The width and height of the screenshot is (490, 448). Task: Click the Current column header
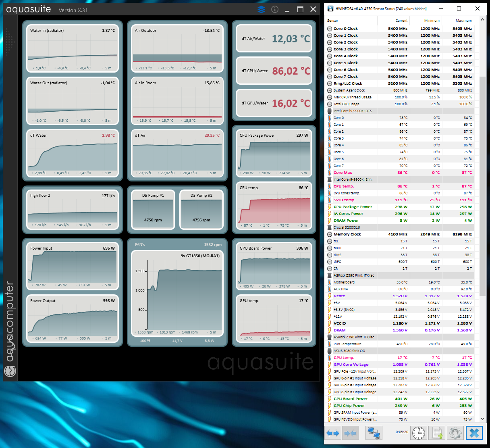393,20
